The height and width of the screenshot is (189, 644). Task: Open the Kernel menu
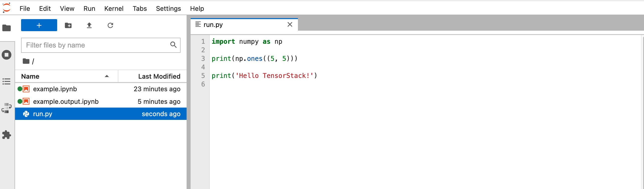click(114, 9)
